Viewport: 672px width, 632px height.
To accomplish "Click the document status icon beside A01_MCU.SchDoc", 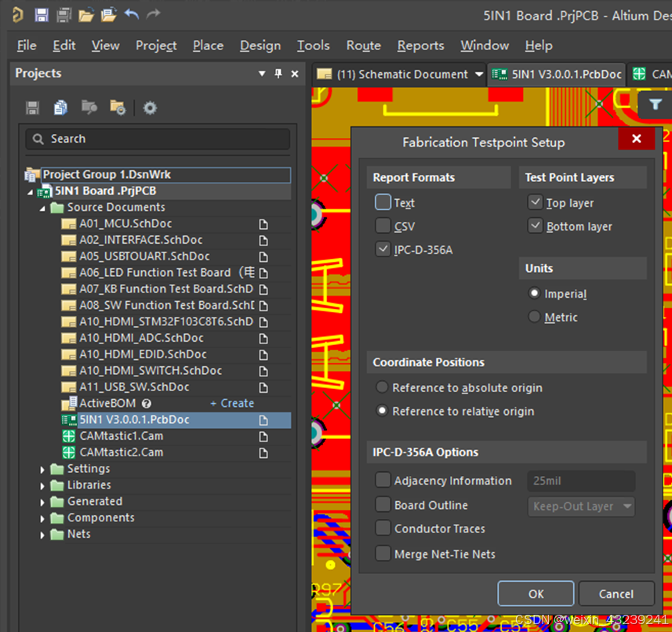I will pos(263,224).
